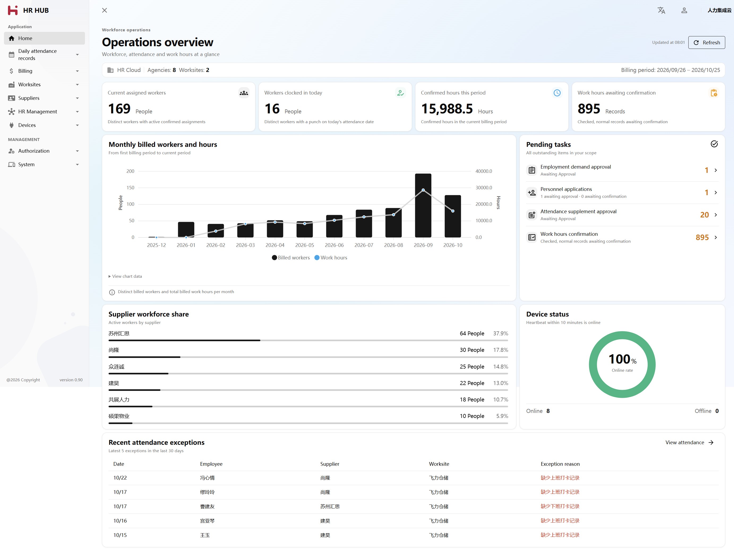The height and width of the screenshot is (560, 734).
Task: Click the 尚隆 supplier share progress bar
Action: pos(308,357)
